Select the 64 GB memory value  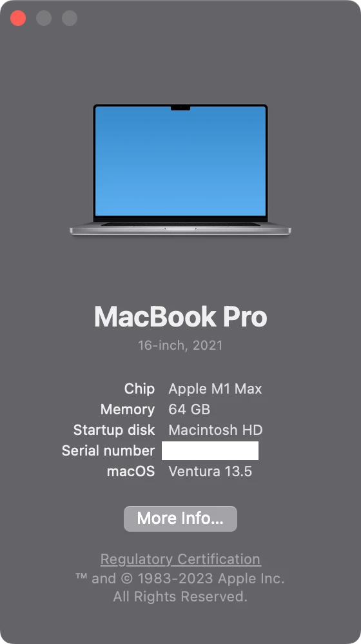[x=189, y=409]
